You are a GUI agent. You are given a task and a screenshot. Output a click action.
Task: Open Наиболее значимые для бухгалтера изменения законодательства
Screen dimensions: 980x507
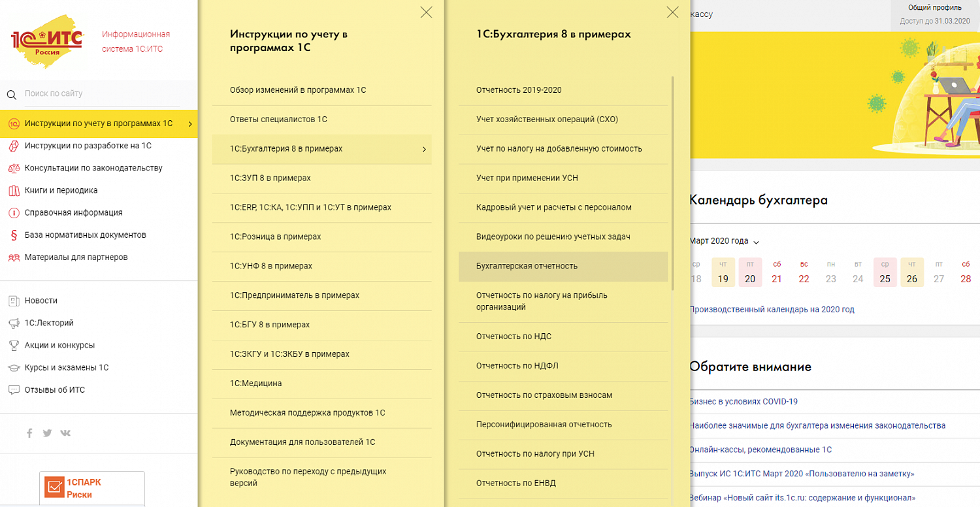tap(817, 426)
